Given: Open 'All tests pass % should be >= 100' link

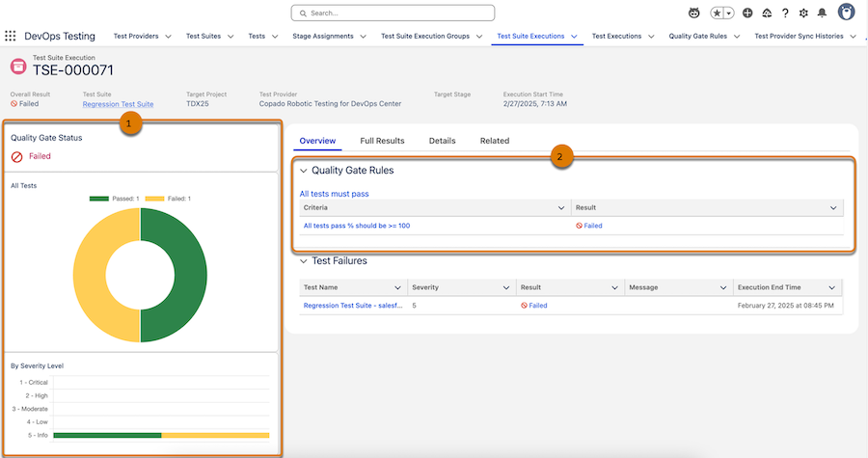Looking at the screenshot, I should click(357, 226).
